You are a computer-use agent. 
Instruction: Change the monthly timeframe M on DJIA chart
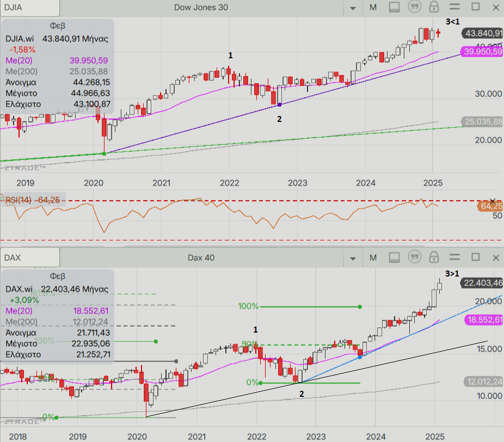coord(373,8)
